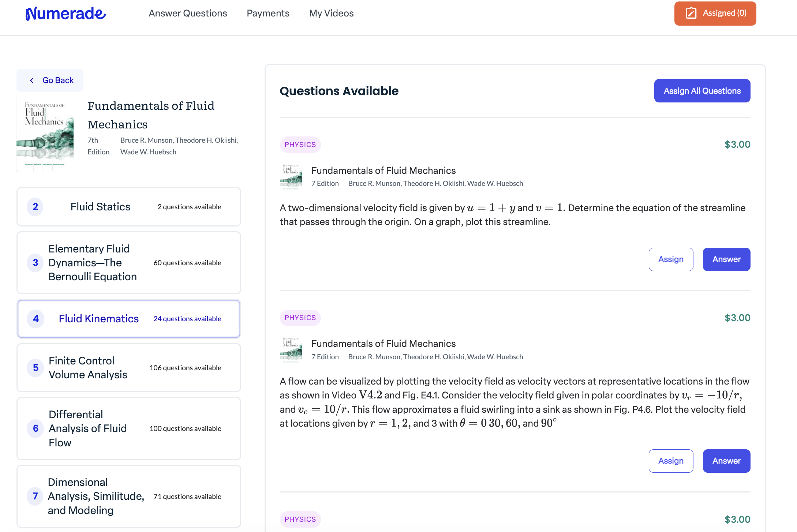Click the PHYSICS tag on third question
Screen dimensions: 797x532
point(300,519)
